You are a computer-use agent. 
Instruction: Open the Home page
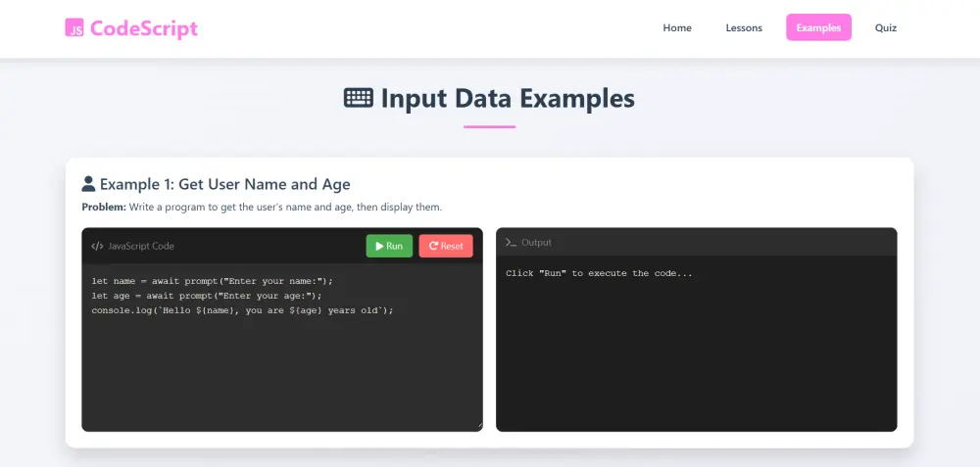pos(677,27)
